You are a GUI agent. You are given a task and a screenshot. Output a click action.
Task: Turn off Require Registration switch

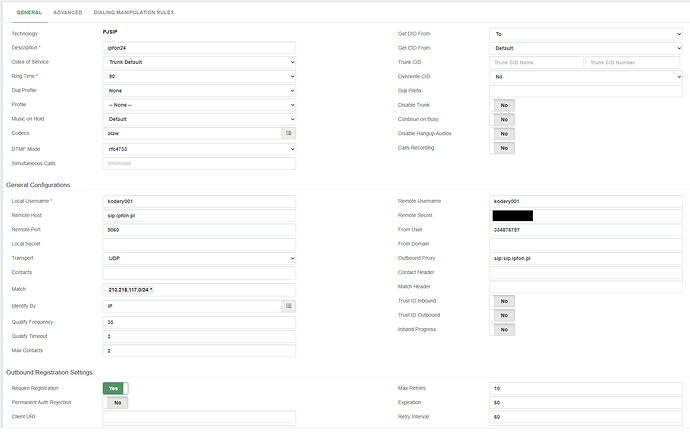(x=115, y=388)
